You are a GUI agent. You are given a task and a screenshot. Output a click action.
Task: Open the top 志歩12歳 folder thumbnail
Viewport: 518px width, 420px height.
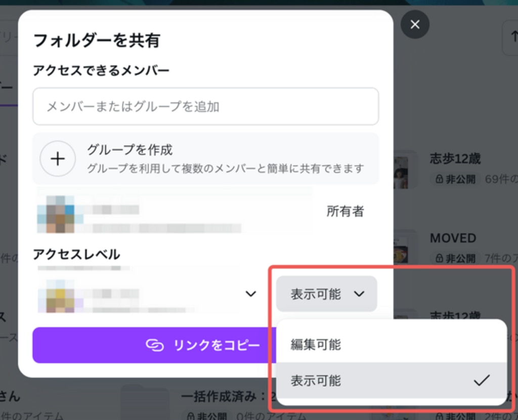406,169
